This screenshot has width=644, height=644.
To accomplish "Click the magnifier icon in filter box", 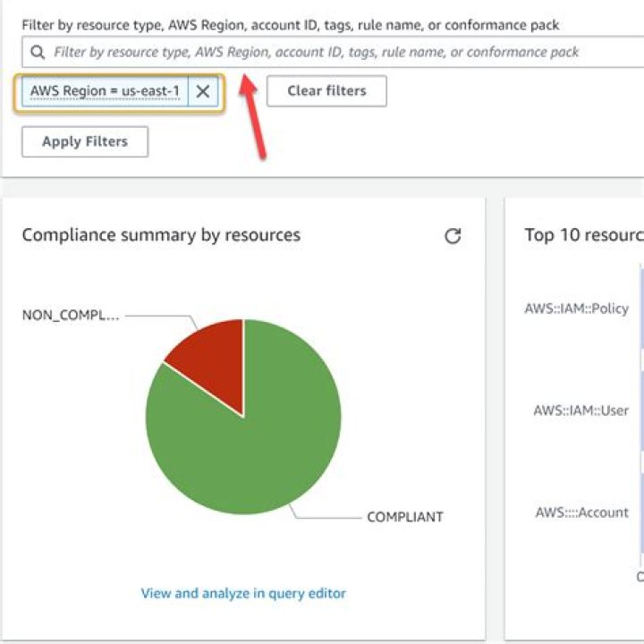I will pos(36,53).
